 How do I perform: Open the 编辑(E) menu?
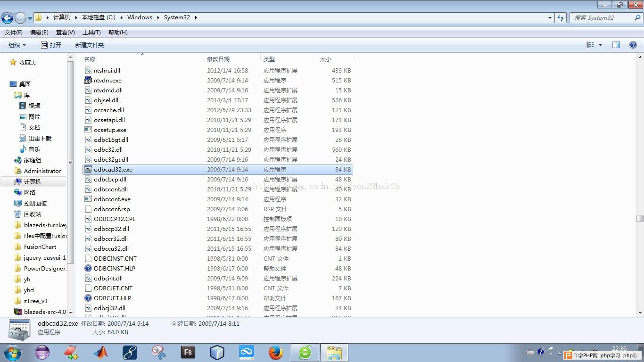click(39, 33)
